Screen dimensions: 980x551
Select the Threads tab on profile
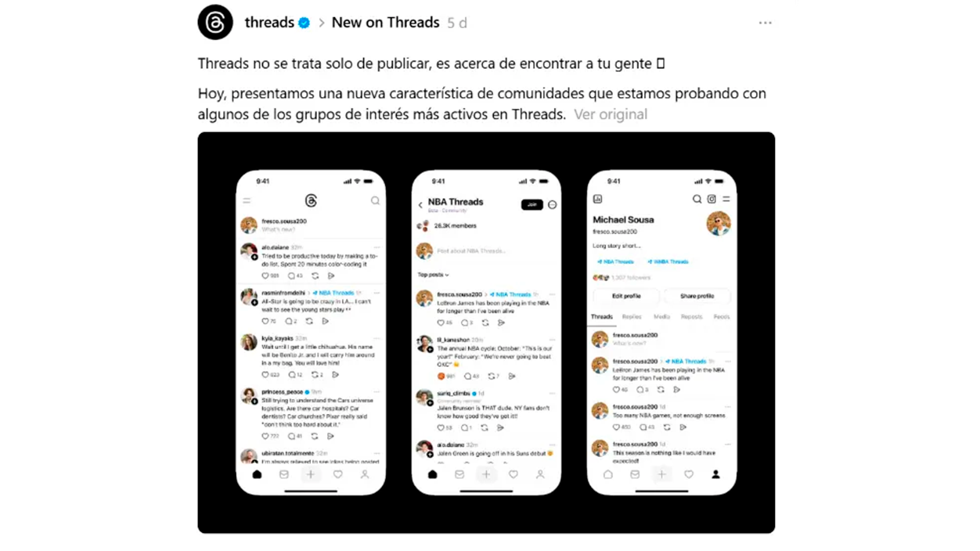(x=602, y=317)
